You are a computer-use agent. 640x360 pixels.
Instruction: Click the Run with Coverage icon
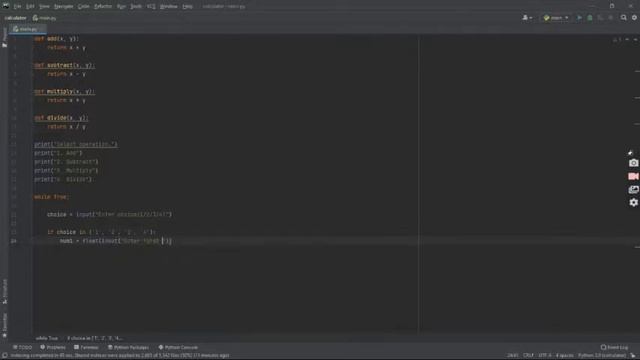600,18
